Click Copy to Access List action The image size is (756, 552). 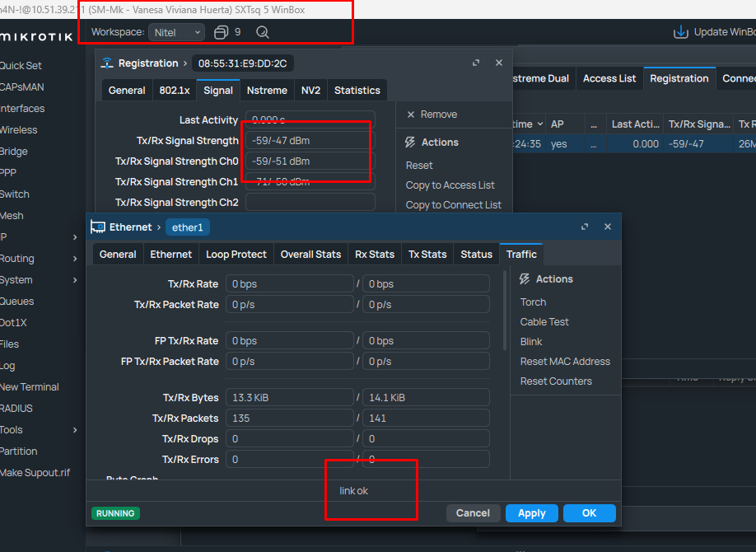click(450, 185)
